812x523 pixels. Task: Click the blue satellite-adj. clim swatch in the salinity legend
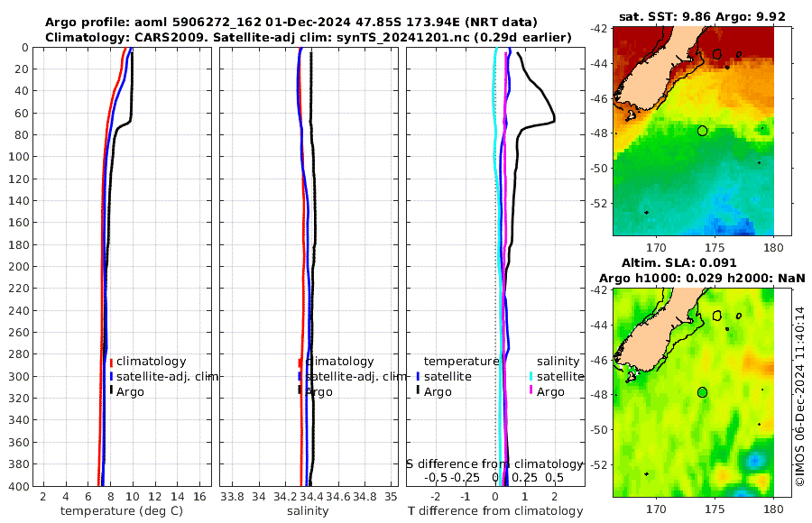click(300, 376)
